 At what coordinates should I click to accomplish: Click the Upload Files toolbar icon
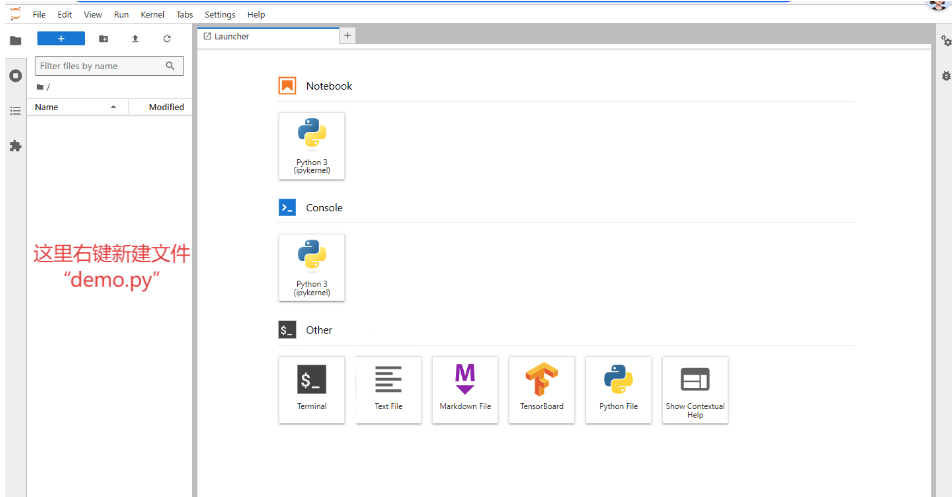click(135, 39)
